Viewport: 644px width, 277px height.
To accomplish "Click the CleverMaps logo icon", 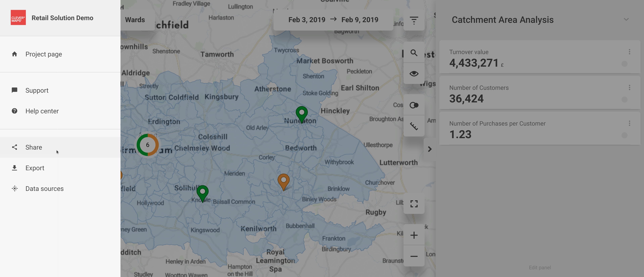I will pyautogui.click(x=18, y=17).
